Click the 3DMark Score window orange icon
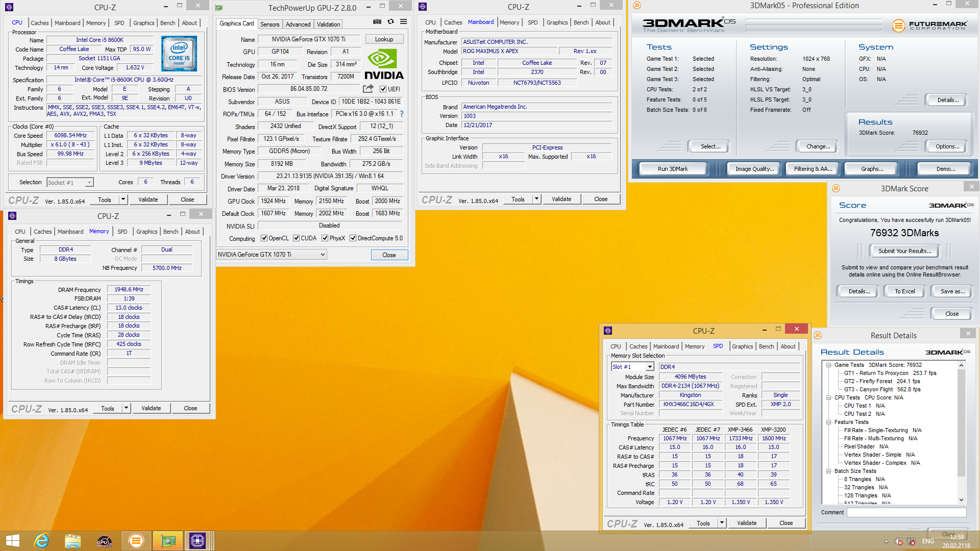 pos(836,188)
